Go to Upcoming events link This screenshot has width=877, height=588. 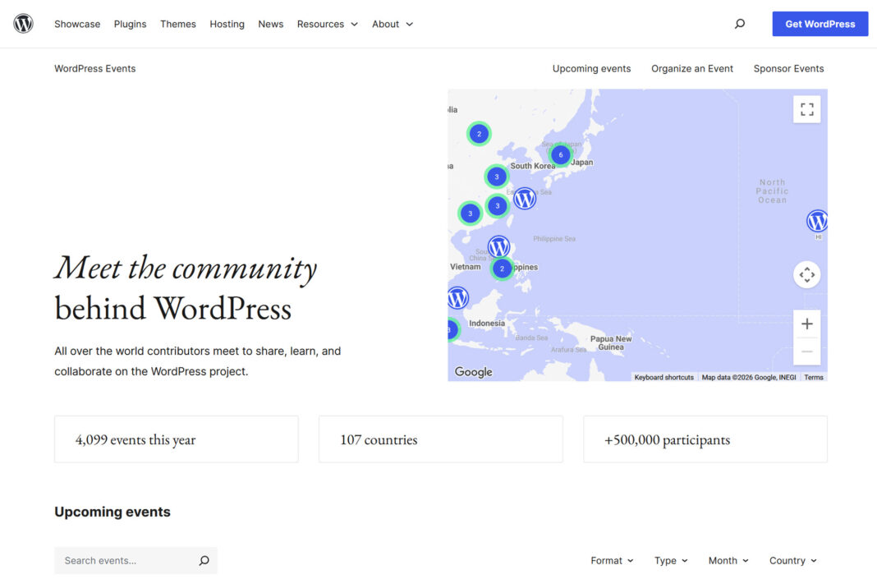pyautogui.click(x=591, y=68)
